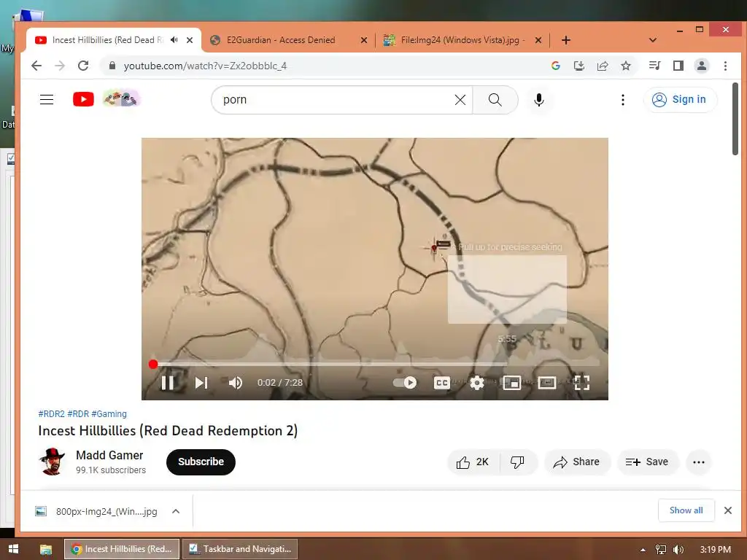Open File Explorer from the taskbar
The height and width of the screenshot is (560, 747).
click(46, 549)
